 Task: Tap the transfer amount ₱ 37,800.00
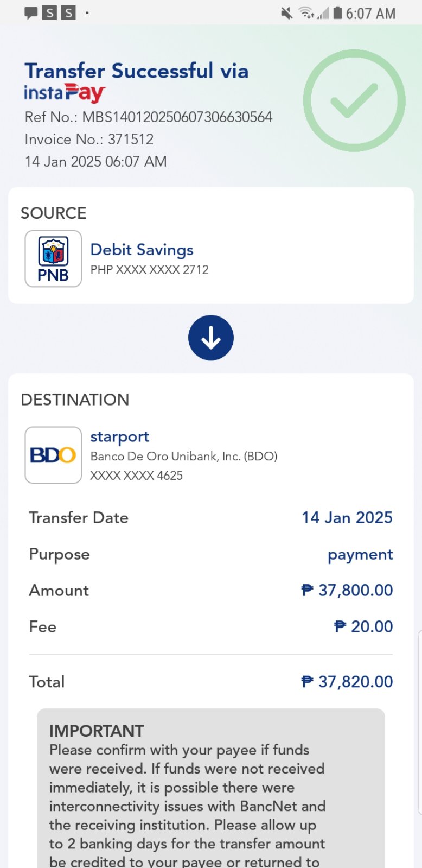[x=347, y=590]
